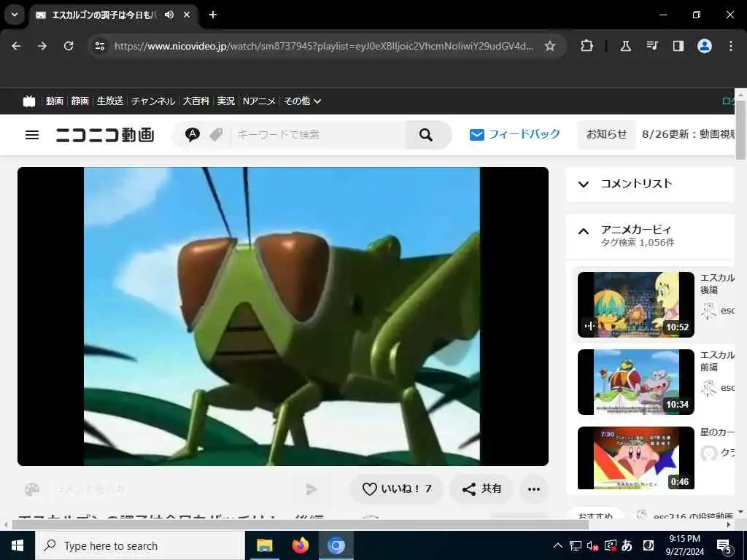Open Firefox from the taskbar
Image resolution: width=747 pixels, height=560 pixels.
point(300,545)
